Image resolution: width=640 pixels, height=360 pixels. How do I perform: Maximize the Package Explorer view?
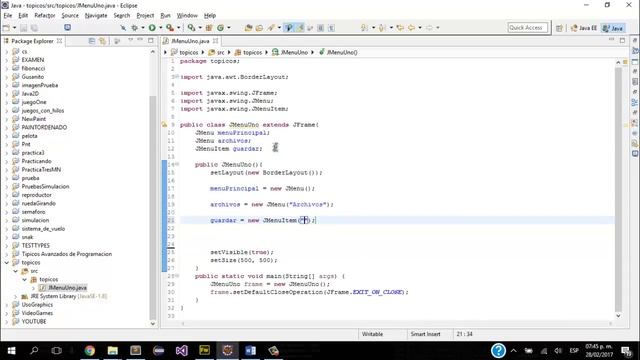coord(151,40)
